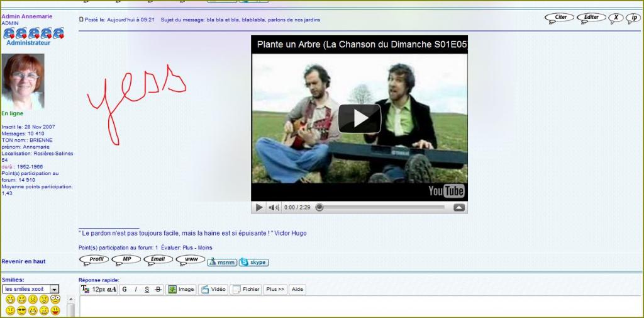Screen dimensions: 644x318
Task: Click the En ligne status text
Action: point(13,113)
